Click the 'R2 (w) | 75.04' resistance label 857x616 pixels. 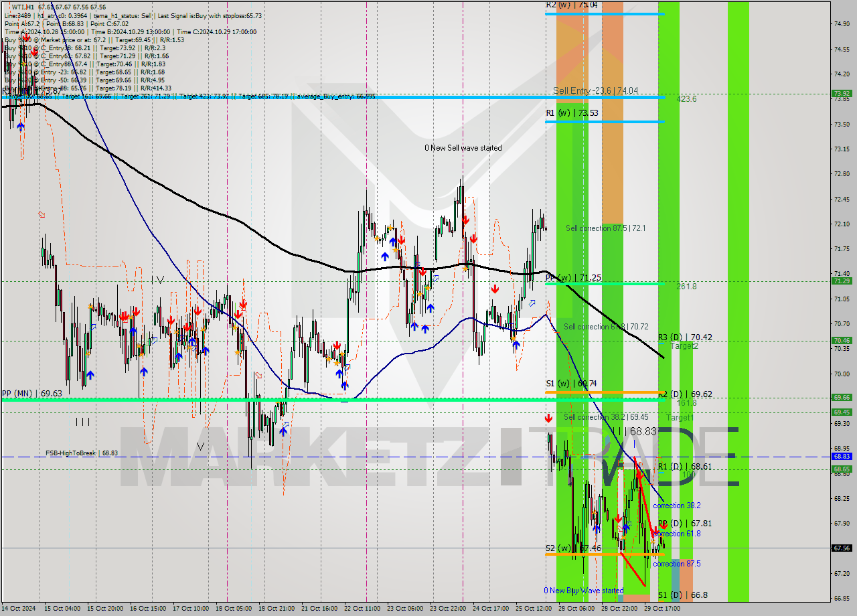[x=571, y=5]
